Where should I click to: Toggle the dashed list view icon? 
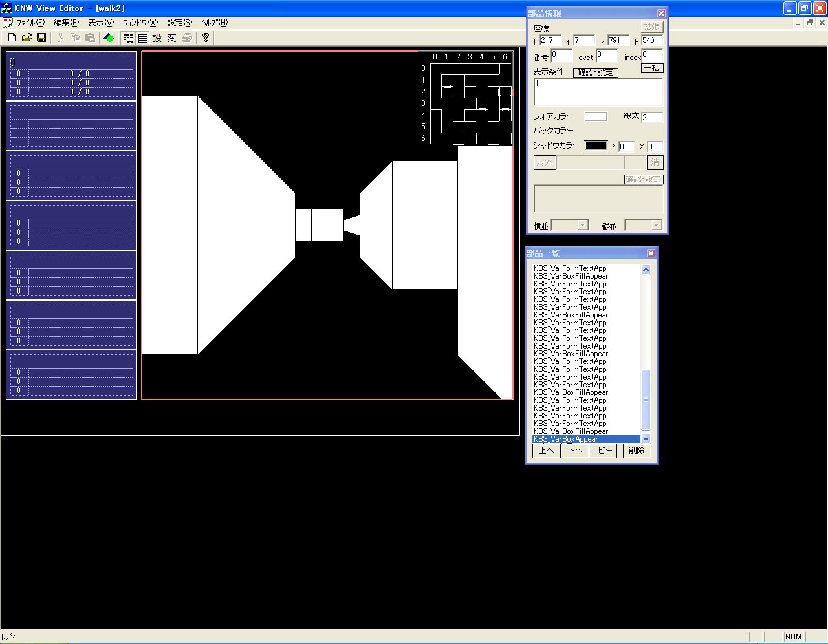[128, 38]
